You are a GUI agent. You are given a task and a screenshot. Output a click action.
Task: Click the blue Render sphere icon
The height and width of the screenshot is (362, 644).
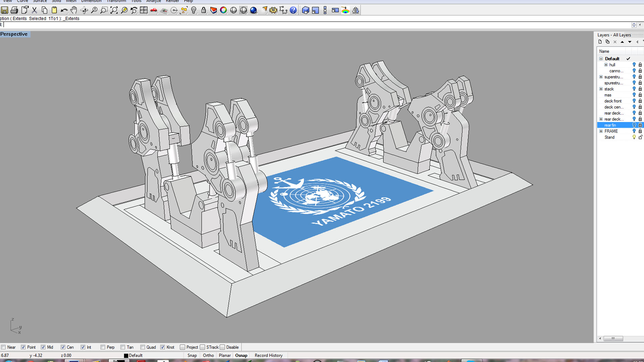[254, 10]
